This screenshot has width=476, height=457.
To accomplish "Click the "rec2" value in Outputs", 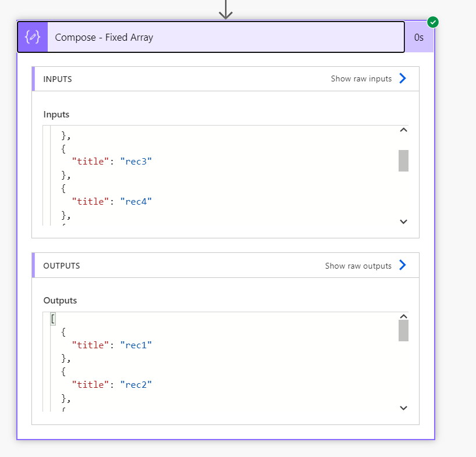I will coord(136,384).
